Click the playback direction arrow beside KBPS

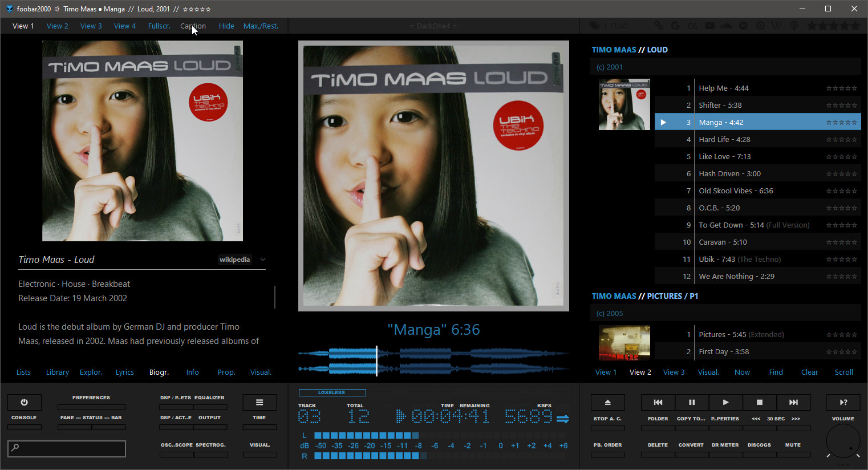[563, 418]
